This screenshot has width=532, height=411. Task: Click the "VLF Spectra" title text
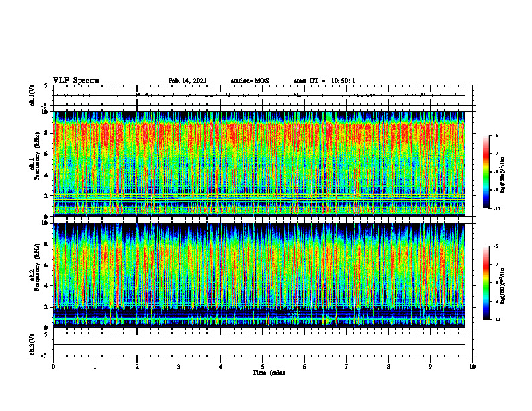[76, 81]
